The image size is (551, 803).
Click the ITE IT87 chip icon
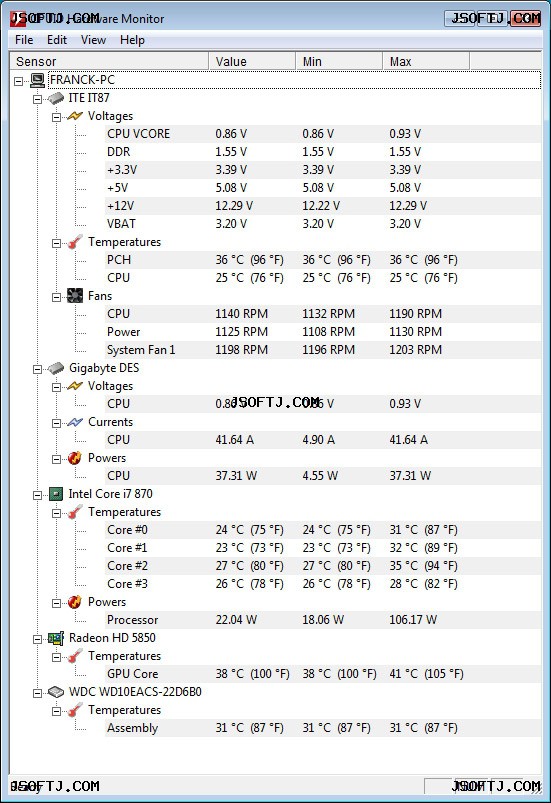56,98
